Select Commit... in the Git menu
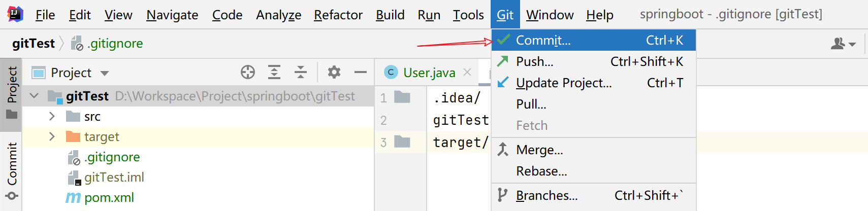The image size is (868, 211). pyautogui.click(x=543, y=40)
